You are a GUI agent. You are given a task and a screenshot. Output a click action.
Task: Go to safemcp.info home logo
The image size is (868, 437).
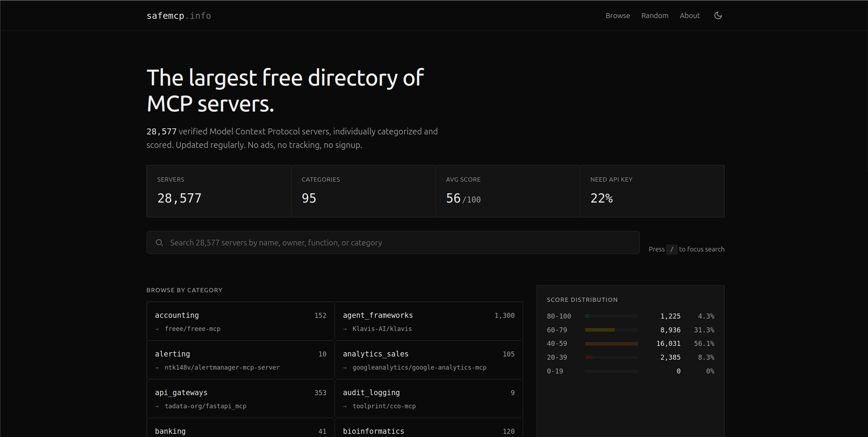[179, 16]
